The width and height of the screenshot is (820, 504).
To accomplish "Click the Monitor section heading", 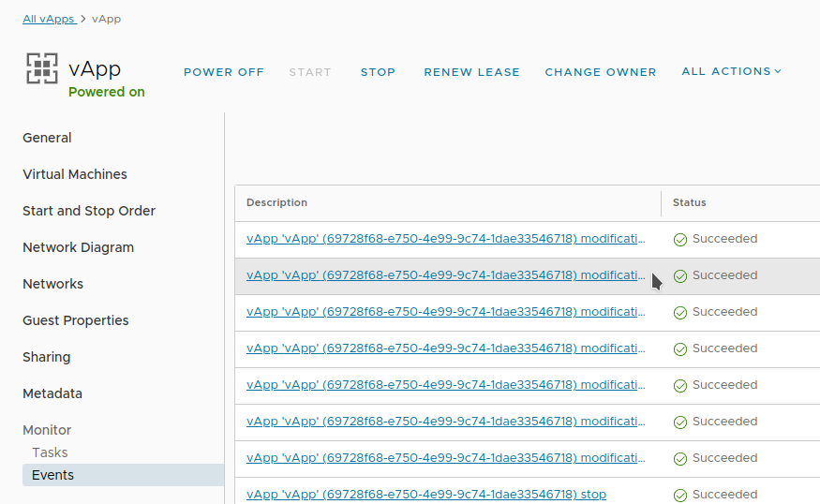I will [x=47, y=430].
